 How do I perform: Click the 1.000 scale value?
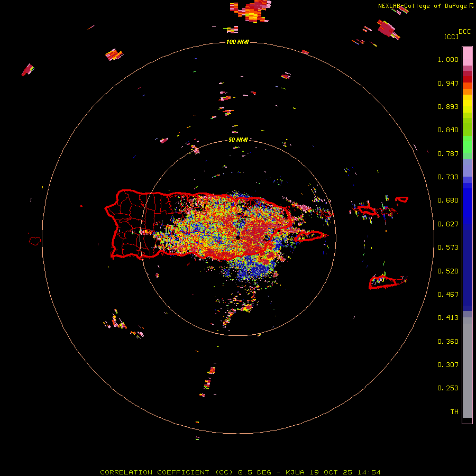[448, 59]
